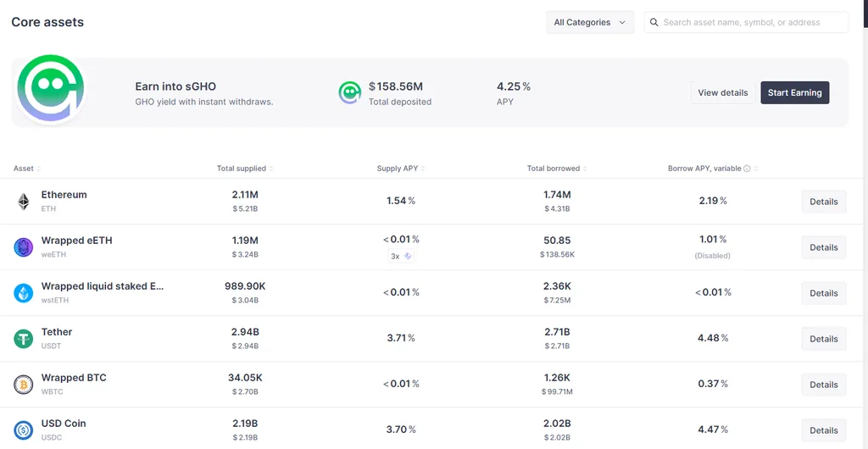This screenshot has width=868, height=449.
Task: Open Details for USD Coin
Action: point(824,430)
